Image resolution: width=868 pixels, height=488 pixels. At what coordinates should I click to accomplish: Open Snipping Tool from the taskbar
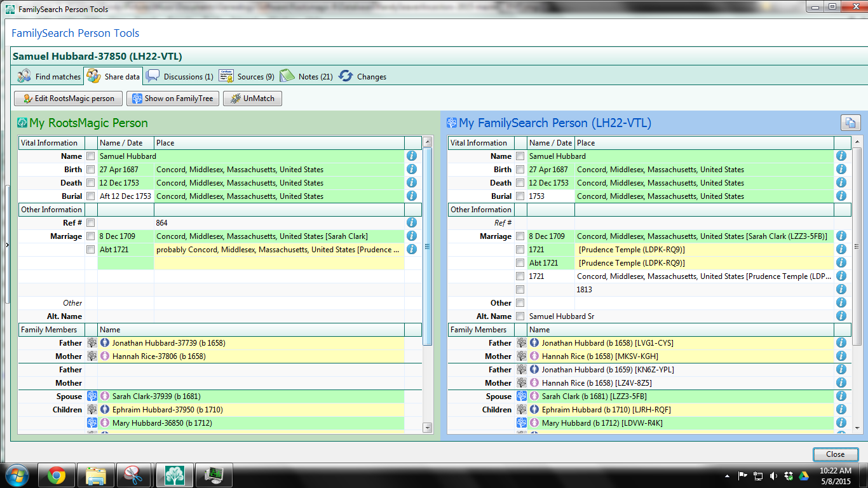[x=134, y=475]
